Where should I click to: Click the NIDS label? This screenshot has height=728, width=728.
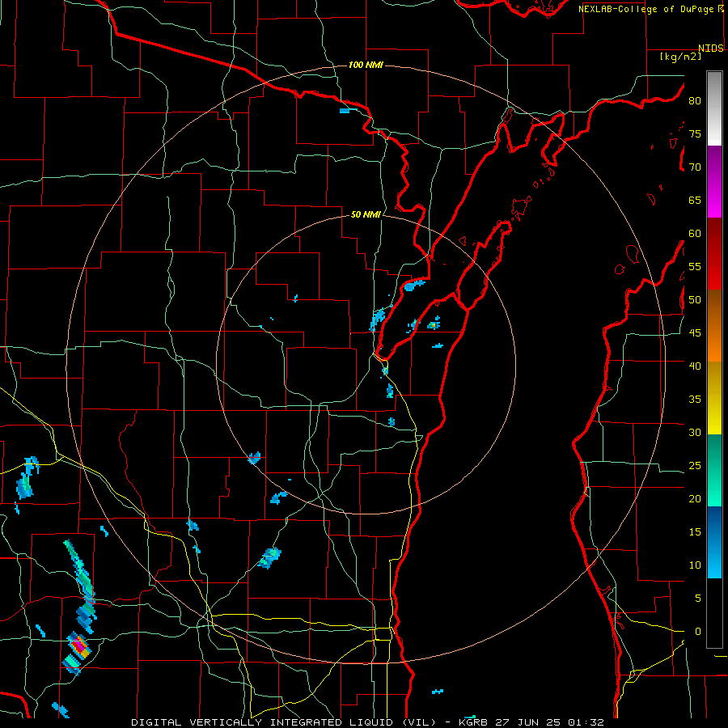[x=710, y=49]
